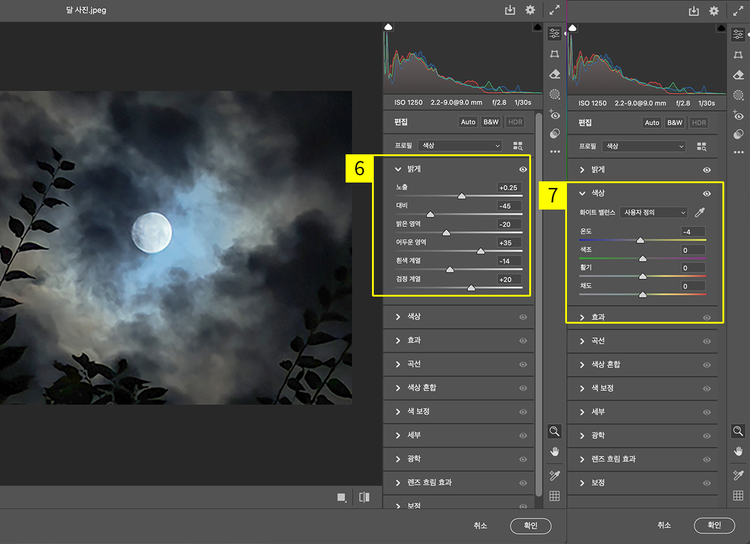Click 확인 in right window

pos(714,525)
